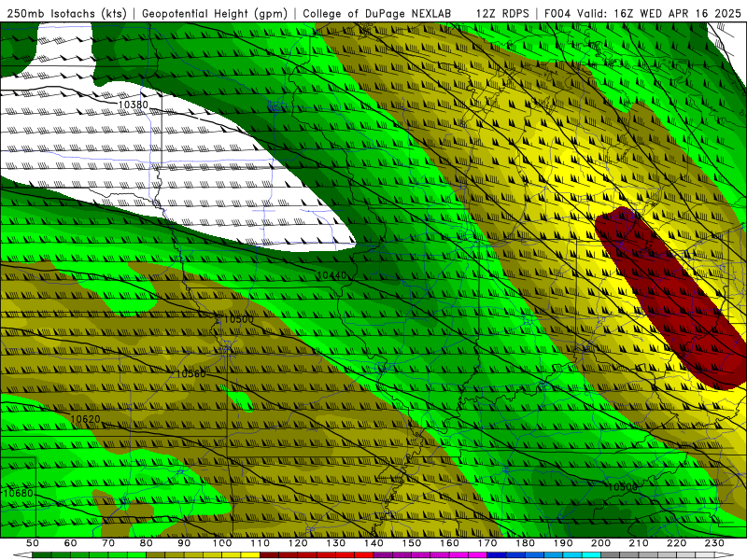Click the 80 value on the color scale
This screenshot has width=747, height=560.
click(147, 543)
